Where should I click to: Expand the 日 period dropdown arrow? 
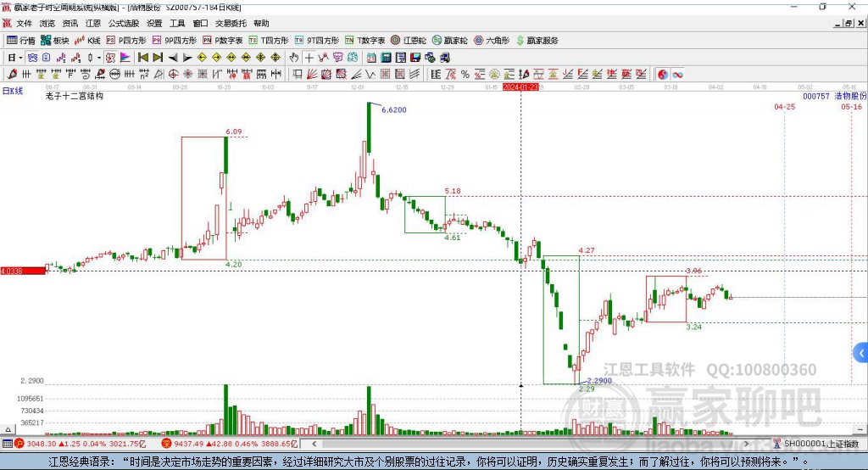pos(20,58)
